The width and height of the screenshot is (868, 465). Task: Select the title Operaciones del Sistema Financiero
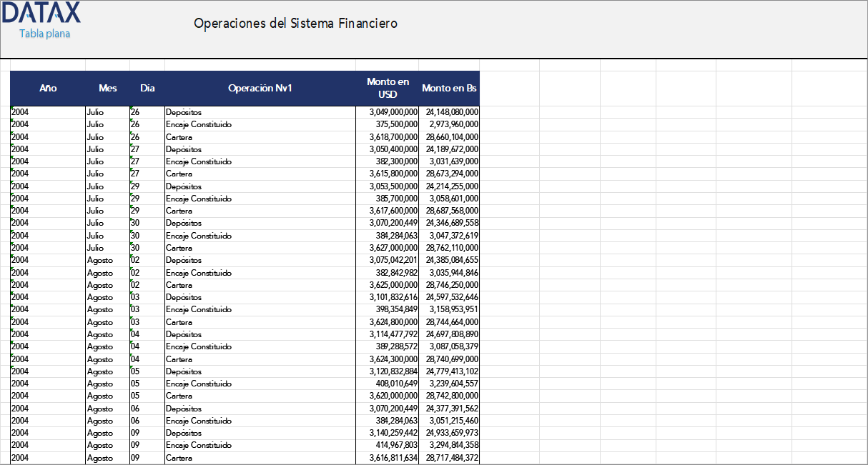[295, 24]
